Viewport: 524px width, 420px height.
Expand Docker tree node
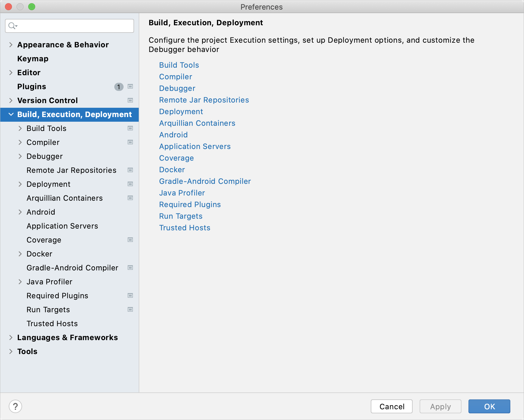point(20,254)
